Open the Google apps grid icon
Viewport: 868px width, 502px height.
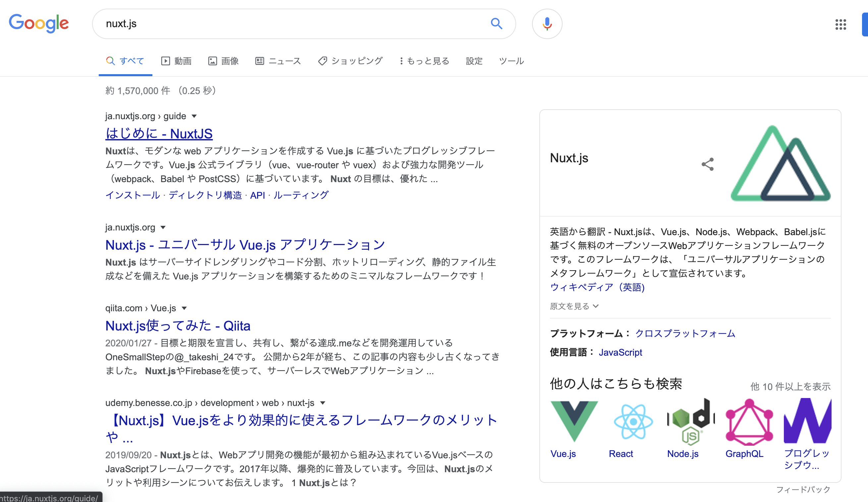click(841, 24)
